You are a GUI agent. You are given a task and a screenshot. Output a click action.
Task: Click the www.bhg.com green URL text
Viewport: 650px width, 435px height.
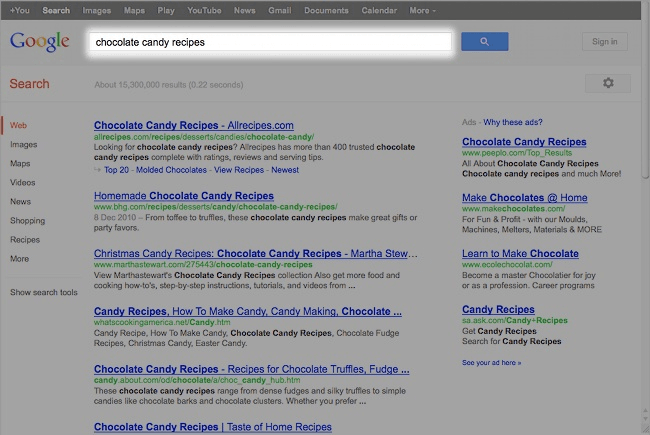pos(216,207)
